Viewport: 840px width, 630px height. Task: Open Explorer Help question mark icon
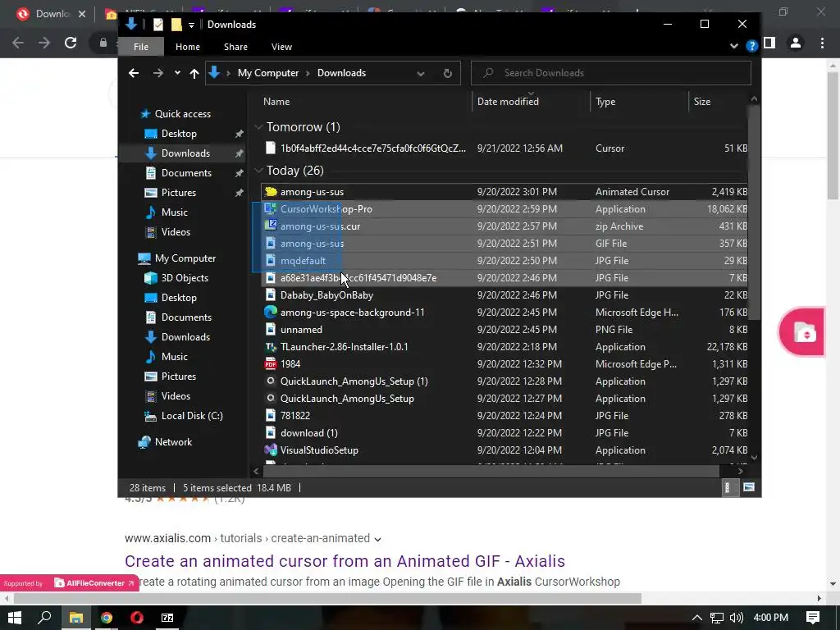(x=751, y=46)
